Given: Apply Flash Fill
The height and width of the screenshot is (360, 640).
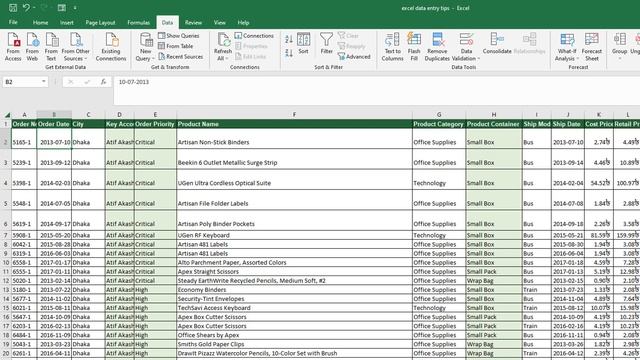Looking at the screenshot, I should click(414, 47).
